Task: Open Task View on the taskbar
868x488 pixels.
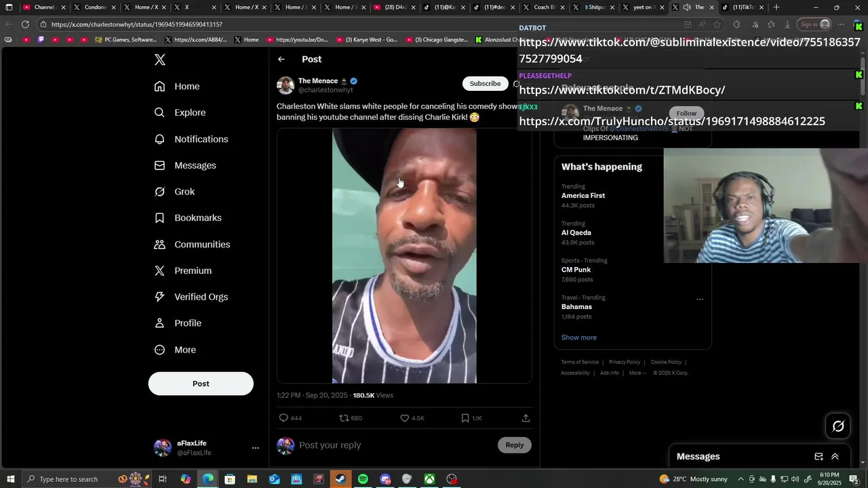Action: (163, 479)
